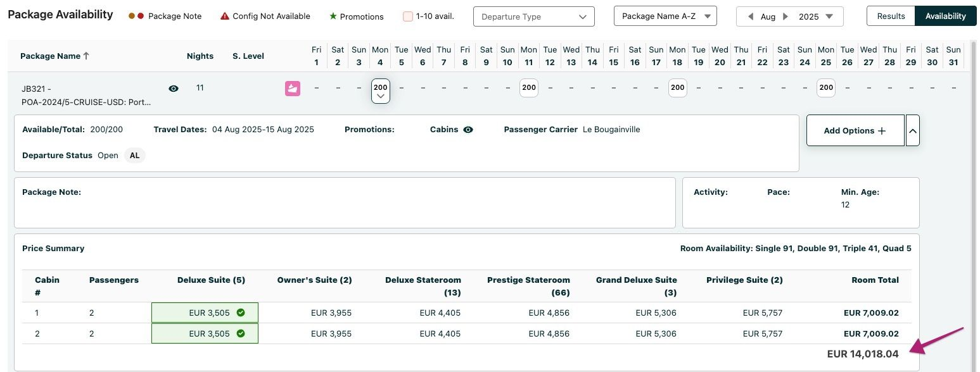Click the Package Note colored dots
Image resolution: width=980 pixels, height=372 pixels.
[x=136, y=16]
